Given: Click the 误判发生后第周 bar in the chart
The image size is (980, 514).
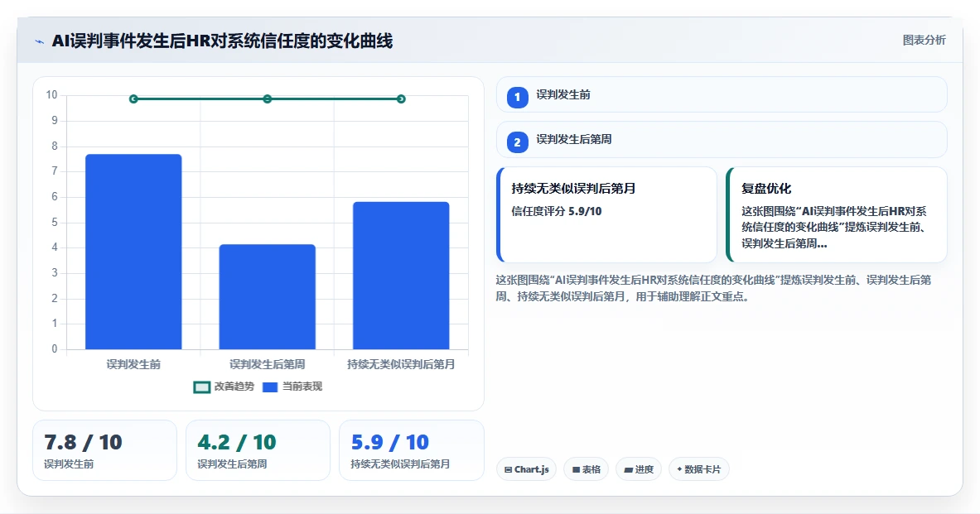Looking at the screenshot, I should click(x=267, y=296).
